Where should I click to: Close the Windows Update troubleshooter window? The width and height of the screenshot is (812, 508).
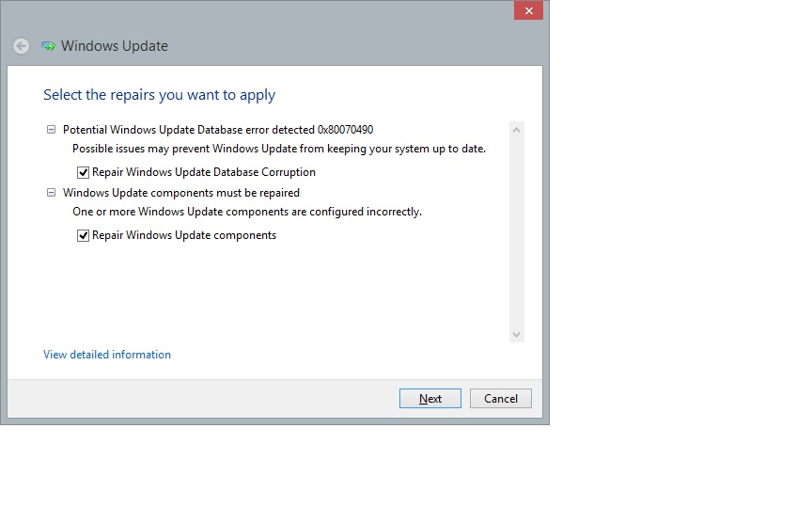[528, 10]
